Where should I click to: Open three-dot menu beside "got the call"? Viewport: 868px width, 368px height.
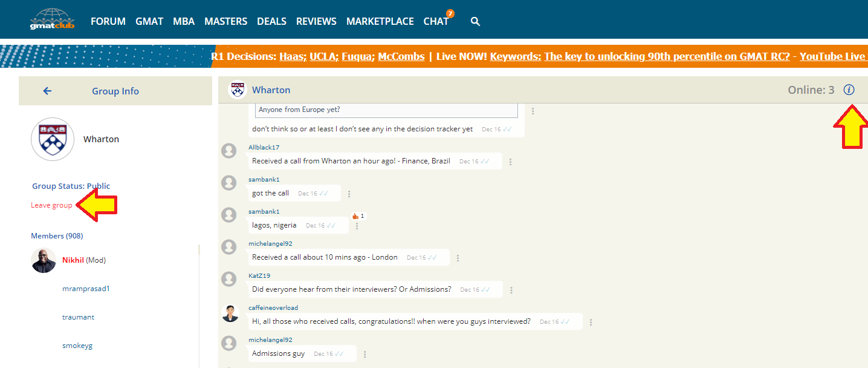[349, 194]
